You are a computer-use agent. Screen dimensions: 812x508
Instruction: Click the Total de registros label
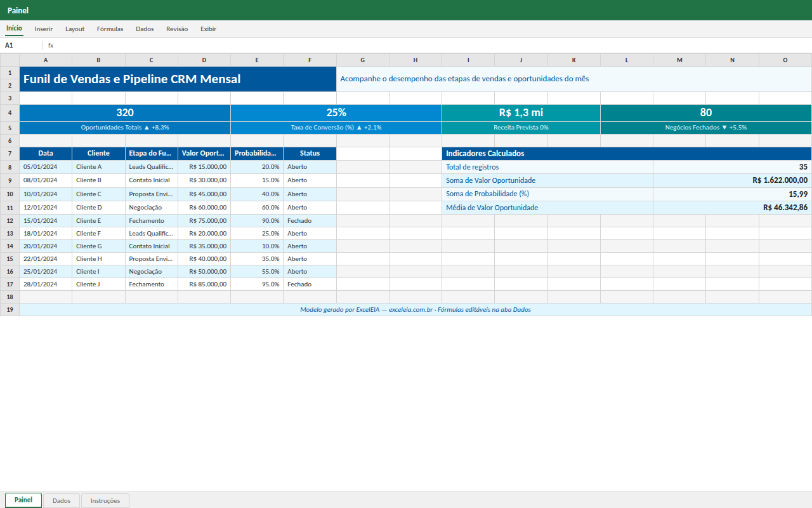547,167
